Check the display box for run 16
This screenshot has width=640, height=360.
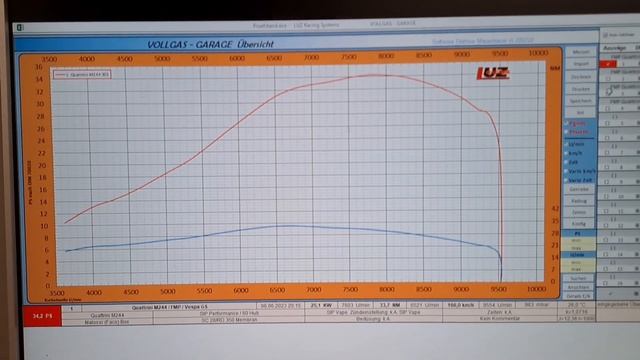point(606,283)
